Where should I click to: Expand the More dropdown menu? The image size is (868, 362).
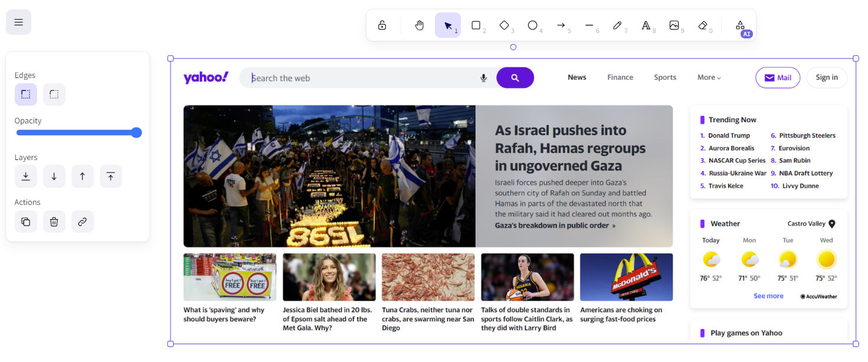coord(709,77)
